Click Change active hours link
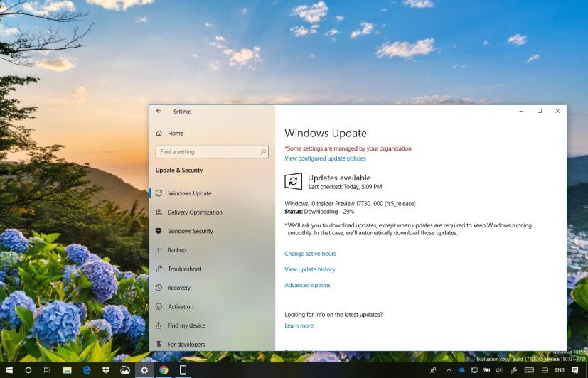 click(x=310, y=254)
